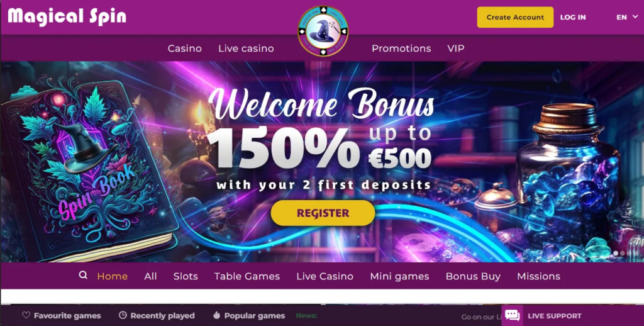Image resolution: width=644 pixels, height=326 pixels.
Task: Select the first banner carousel dot
Action: [616, 254]
